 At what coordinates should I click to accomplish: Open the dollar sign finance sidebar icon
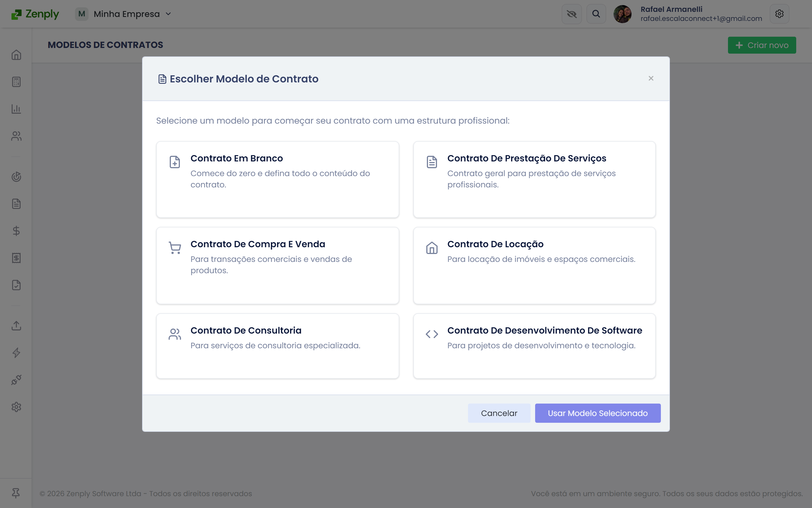16,231
